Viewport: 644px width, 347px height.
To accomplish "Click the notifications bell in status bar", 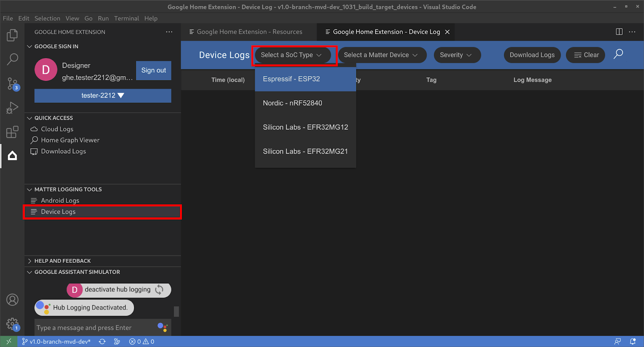I will pyautogui.click(x=633, y=341).
